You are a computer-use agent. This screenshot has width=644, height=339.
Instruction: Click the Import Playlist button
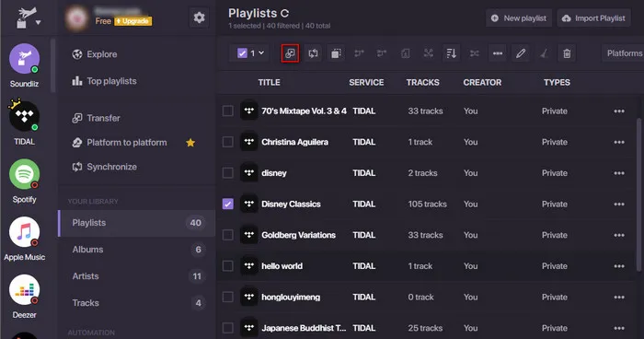(594, 18)
